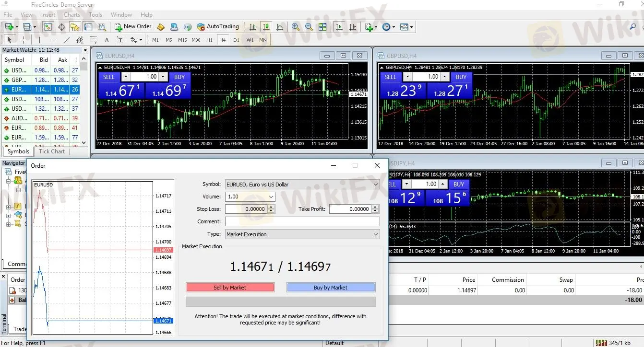The image size is (644, 347).
Task: Switch chart to candlesticks view
Action: click(x=266, y=27)
